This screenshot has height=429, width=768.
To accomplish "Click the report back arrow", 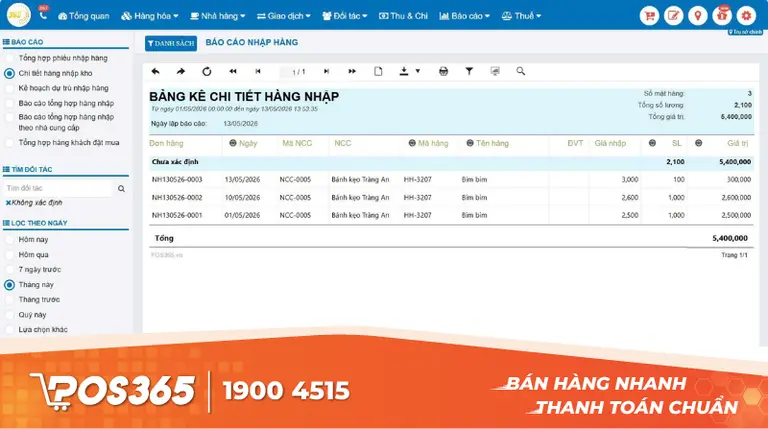I will (x=155, y=72).
